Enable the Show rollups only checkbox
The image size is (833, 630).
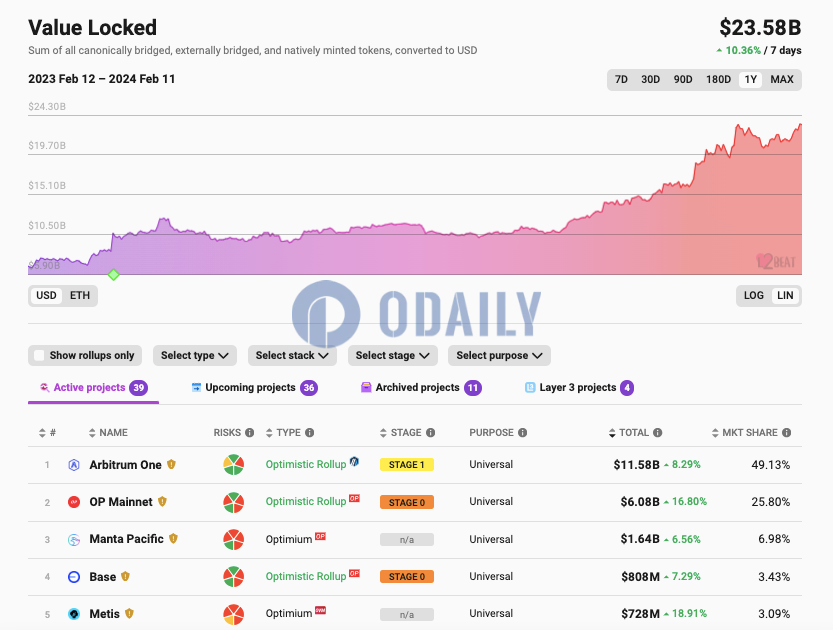click(39, 355)
